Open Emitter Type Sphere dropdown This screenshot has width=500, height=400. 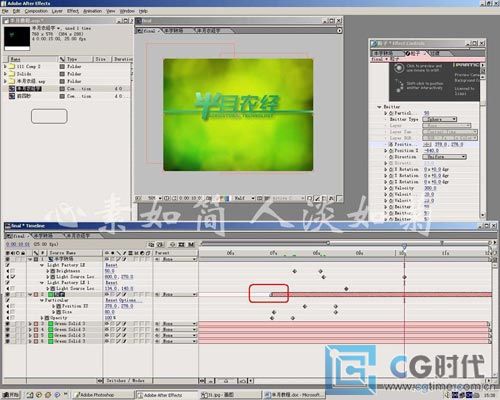[440, 119]
